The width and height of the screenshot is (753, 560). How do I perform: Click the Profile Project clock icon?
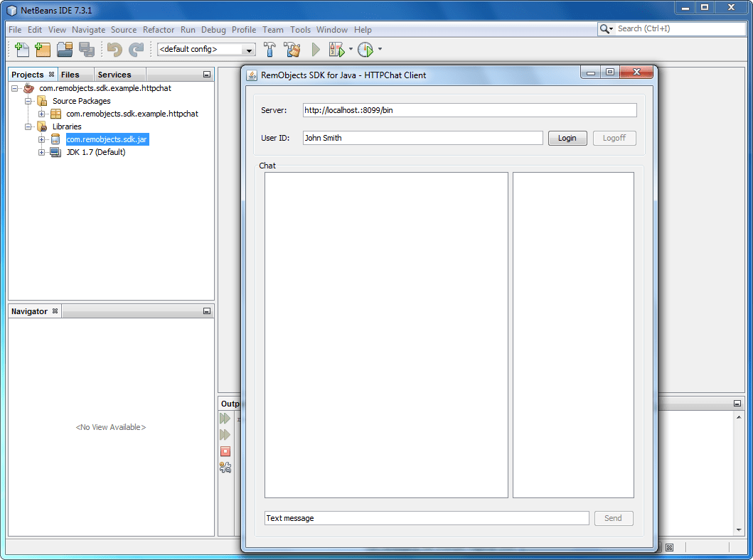pos(365,50)
